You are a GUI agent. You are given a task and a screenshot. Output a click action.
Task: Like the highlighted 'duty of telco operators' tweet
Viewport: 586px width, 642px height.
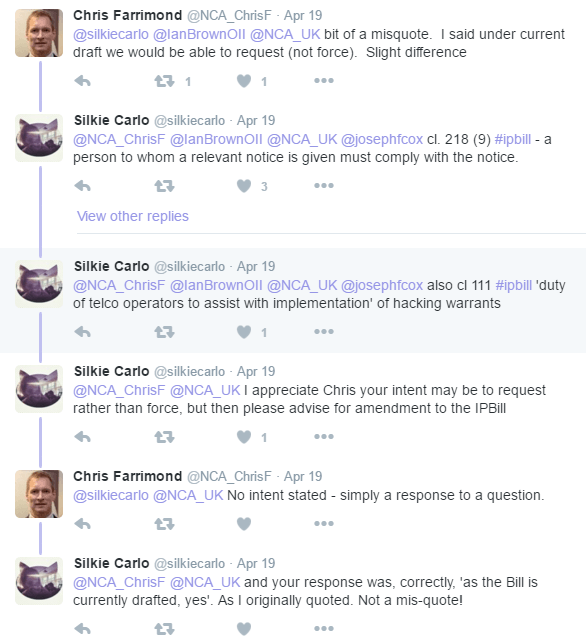pos(244,332)
